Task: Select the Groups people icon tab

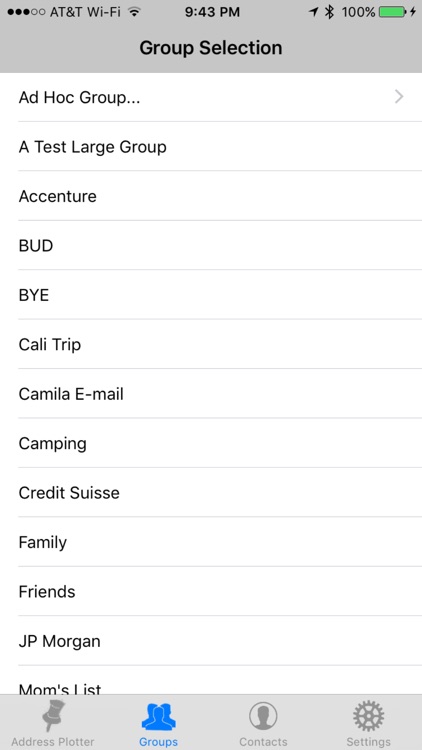Action: tap(158, 722)
